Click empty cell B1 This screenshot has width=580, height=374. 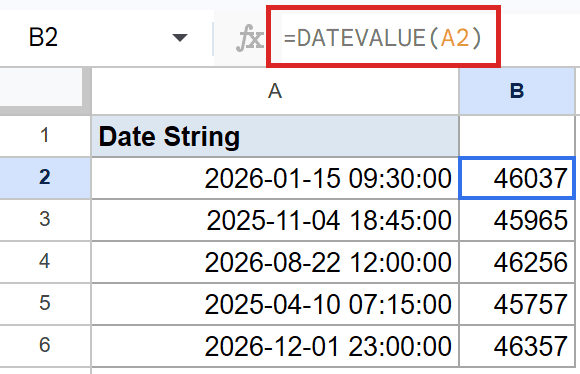point(517,136)
